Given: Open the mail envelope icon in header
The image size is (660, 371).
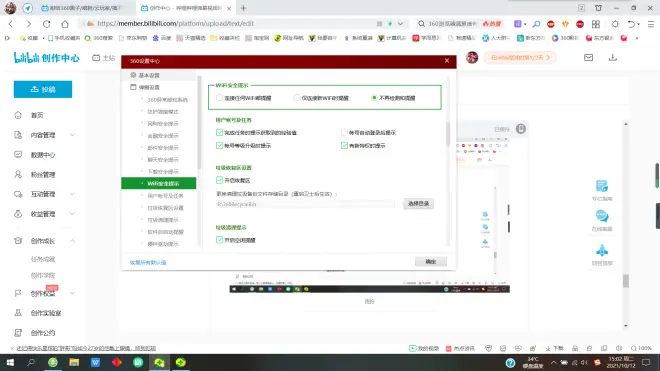Looking at the screenshot, I should click(x=588, y=57).
